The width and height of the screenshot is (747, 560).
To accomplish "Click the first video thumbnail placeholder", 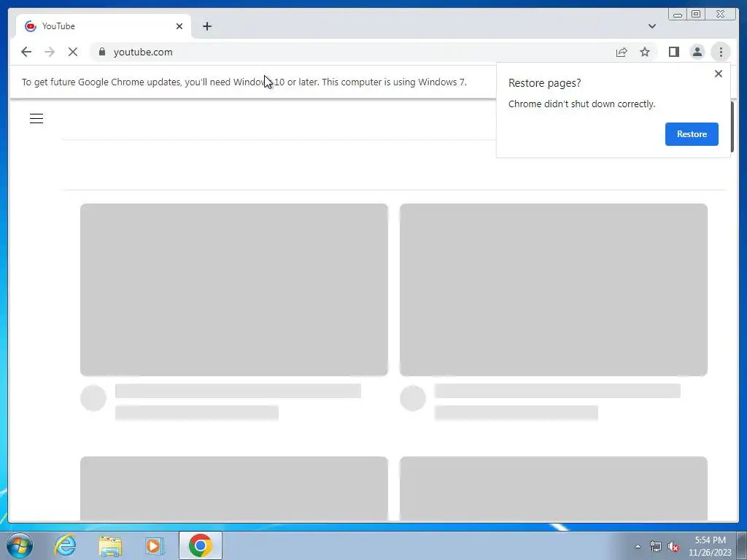I will pyautogui.click(x=234, y=289).
